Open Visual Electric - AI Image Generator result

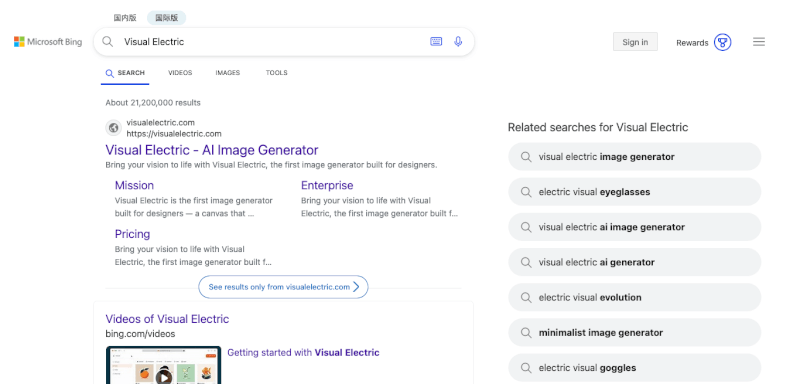212,150
